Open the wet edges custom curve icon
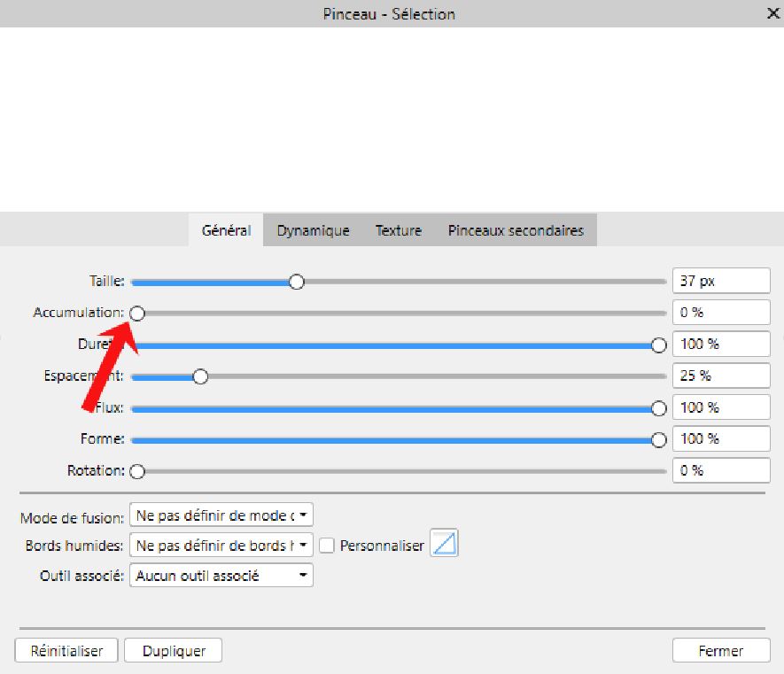 [x=444, y=543]
